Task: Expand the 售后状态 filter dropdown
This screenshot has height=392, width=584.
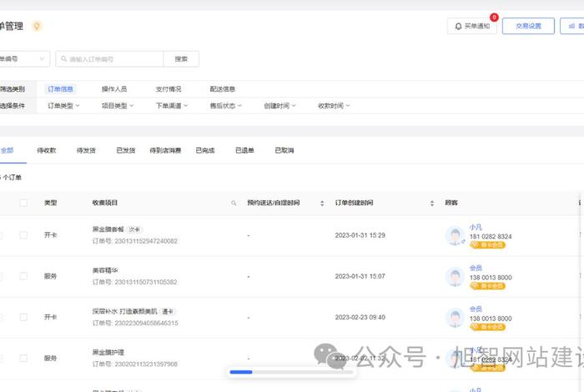Action: click(225, 106)
